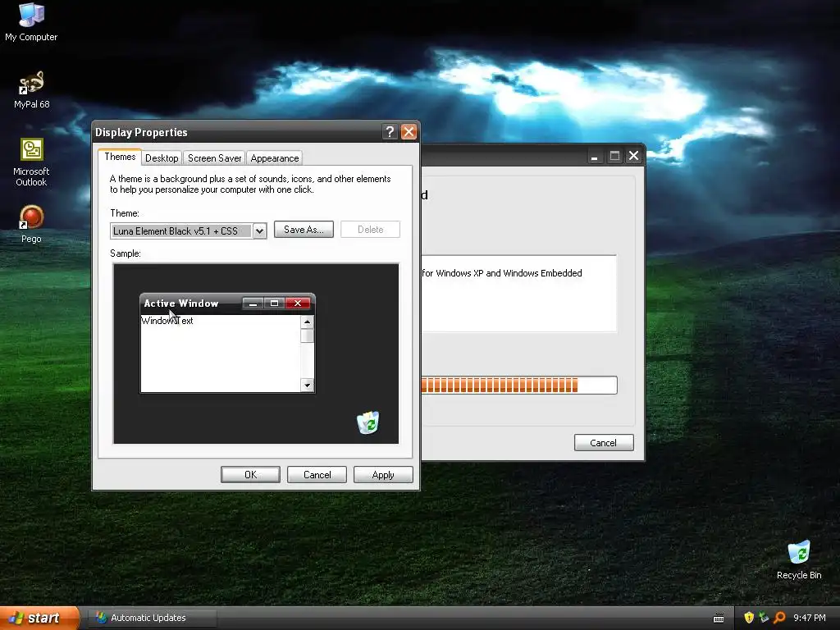The width and height of the screenshot is (840, 630).
Task: Click the 9:47 PM taskbar clock
Action: click(809, 618)
